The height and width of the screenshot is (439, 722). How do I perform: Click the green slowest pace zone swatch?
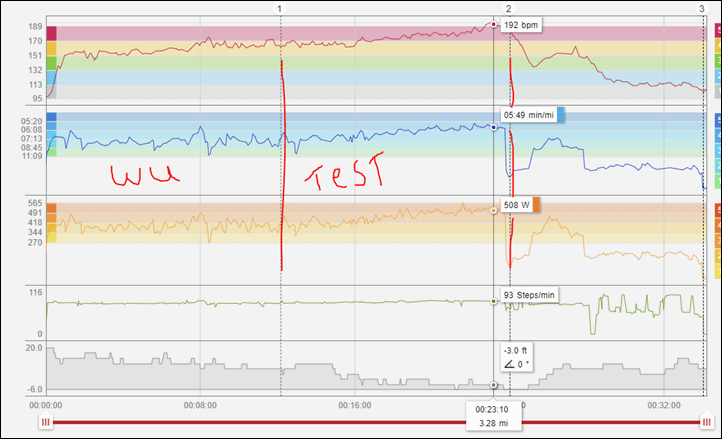click(52, 152)
